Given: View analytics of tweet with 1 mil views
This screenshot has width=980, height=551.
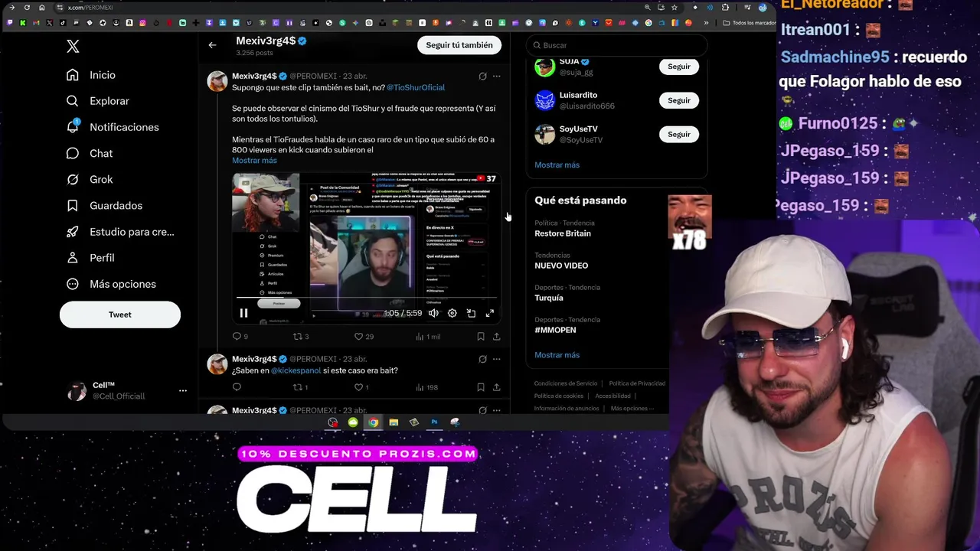Looking at the screenshot, I should (427, 337).
